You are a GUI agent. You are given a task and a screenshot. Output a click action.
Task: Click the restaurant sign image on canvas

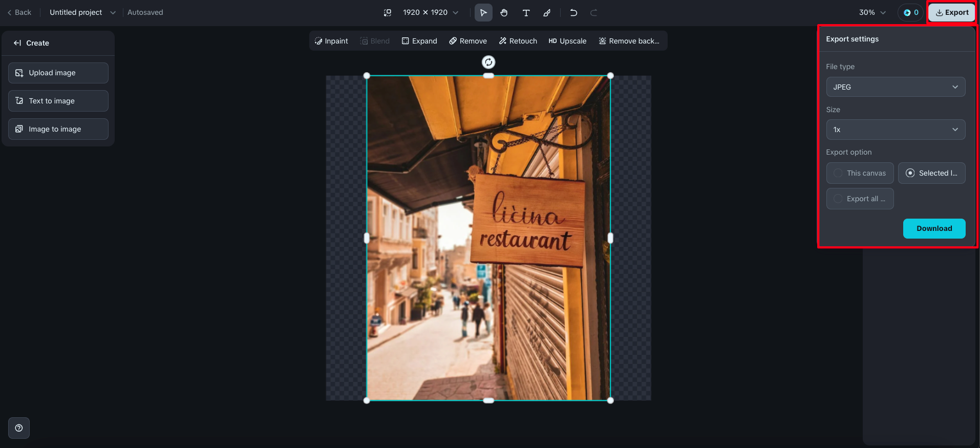(x=488, y=238)
